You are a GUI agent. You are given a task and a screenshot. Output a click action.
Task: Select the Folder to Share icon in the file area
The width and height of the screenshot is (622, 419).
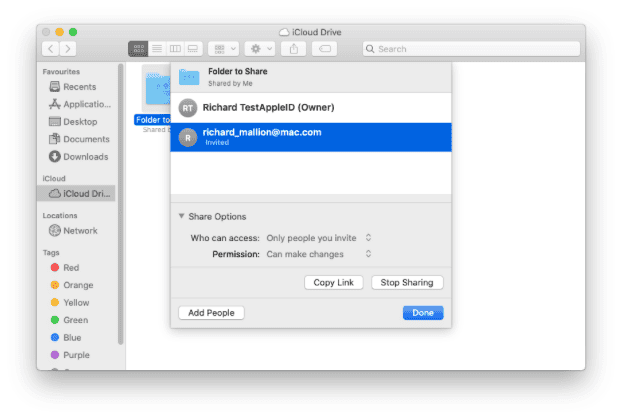coord(157,89)
